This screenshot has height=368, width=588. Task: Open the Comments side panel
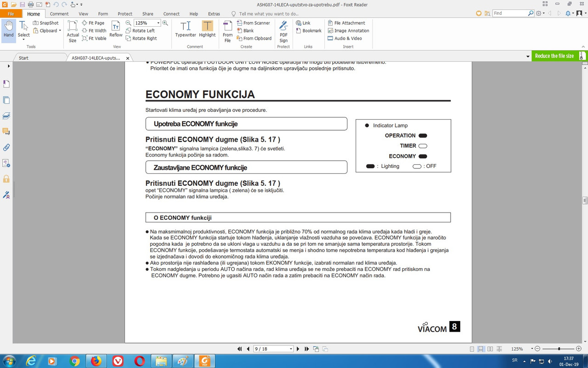click(x=6, y=132)
